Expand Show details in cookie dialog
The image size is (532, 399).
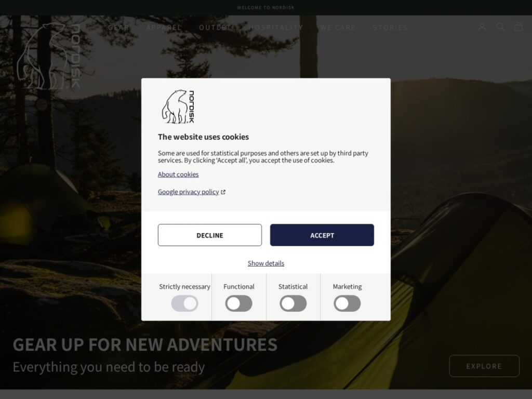click(266, 263)
